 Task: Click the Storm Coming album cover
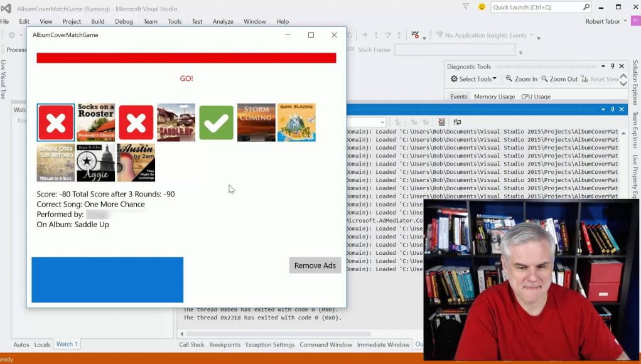[256, 122]
